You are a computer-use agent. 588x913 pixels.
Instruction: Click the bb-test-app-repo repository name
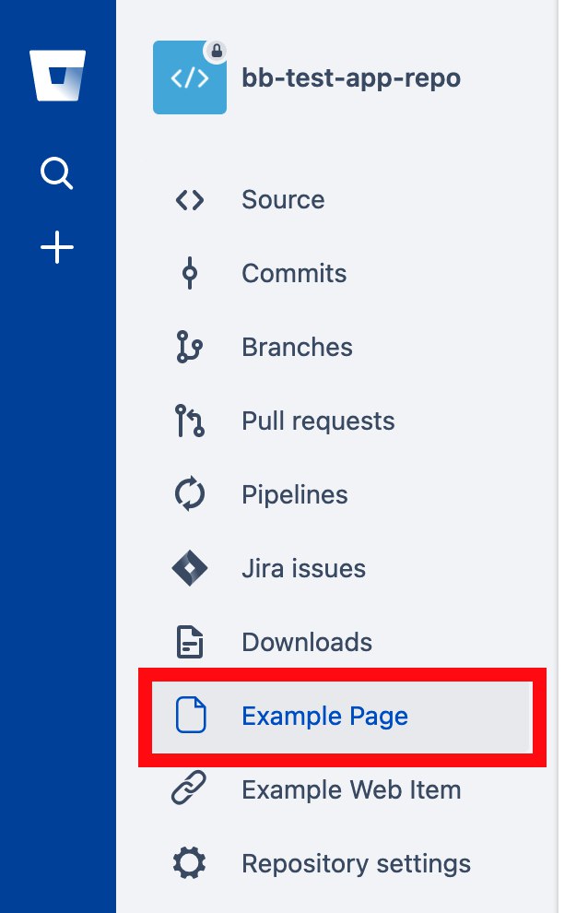(351, 78)
